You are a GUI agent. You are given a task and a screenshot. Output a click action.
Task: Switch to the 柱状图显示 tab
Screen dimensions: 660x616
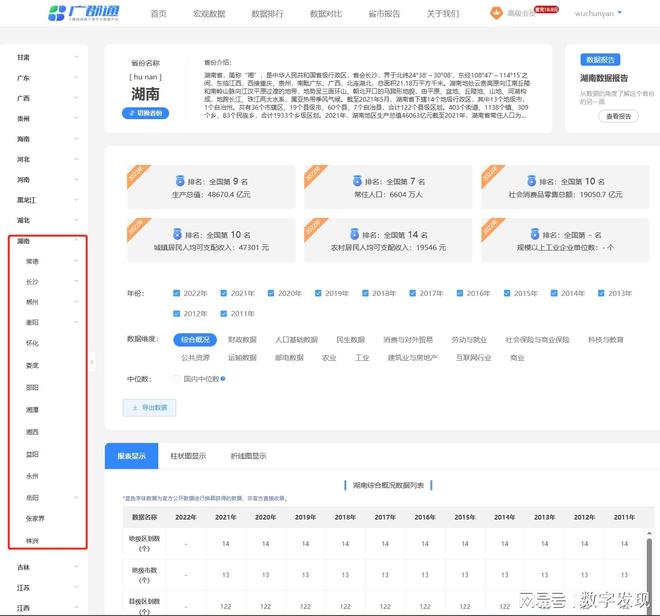[x=188, y=456]
